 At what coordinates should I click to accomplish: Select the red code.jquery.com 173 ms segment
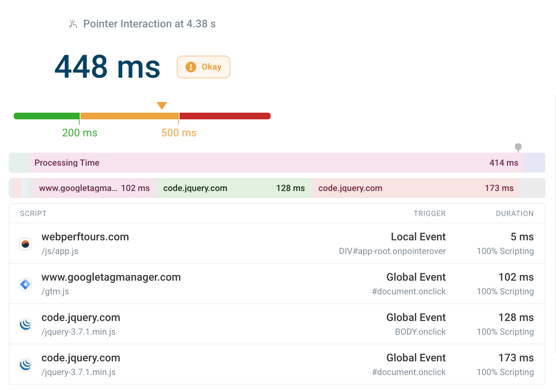pos(415,188)
